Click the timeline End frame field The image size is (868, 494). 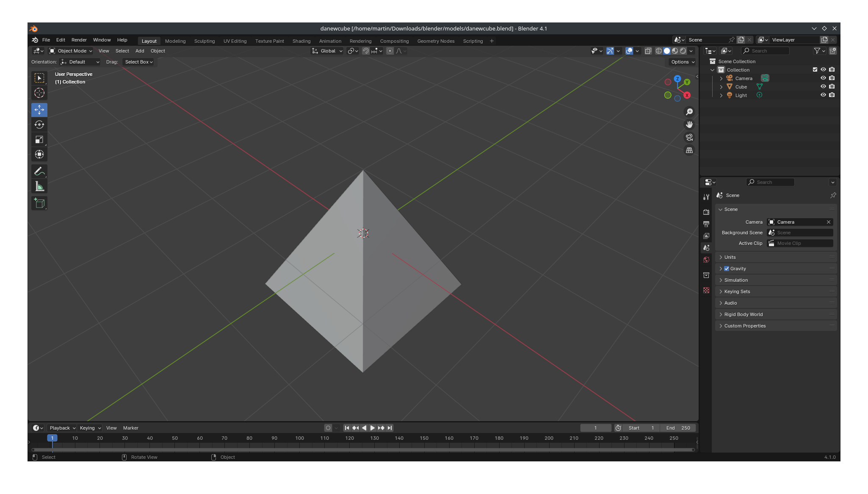(678, 428)
